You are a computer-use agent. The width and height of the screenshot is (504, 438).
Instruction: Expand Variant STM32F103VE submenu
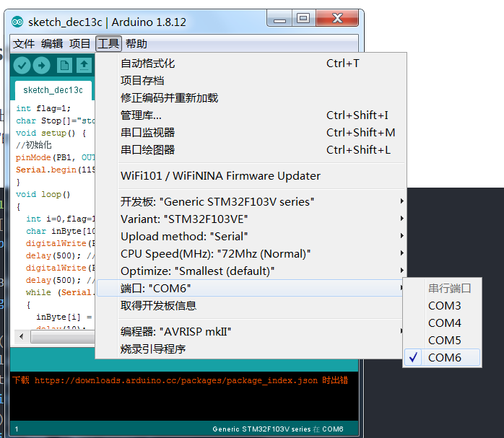(x=251, y=219)
